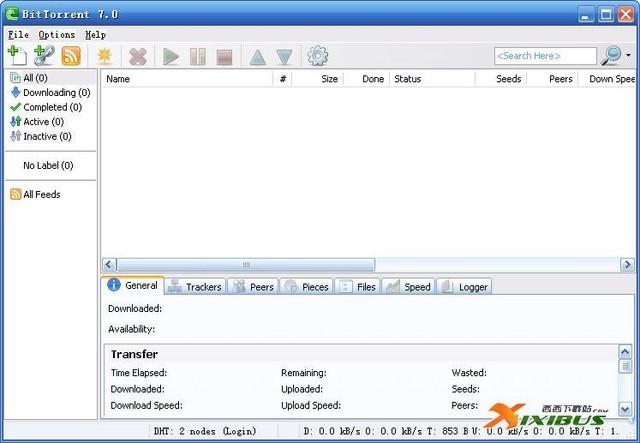Click the Add Torrent icon

[18, 56]
